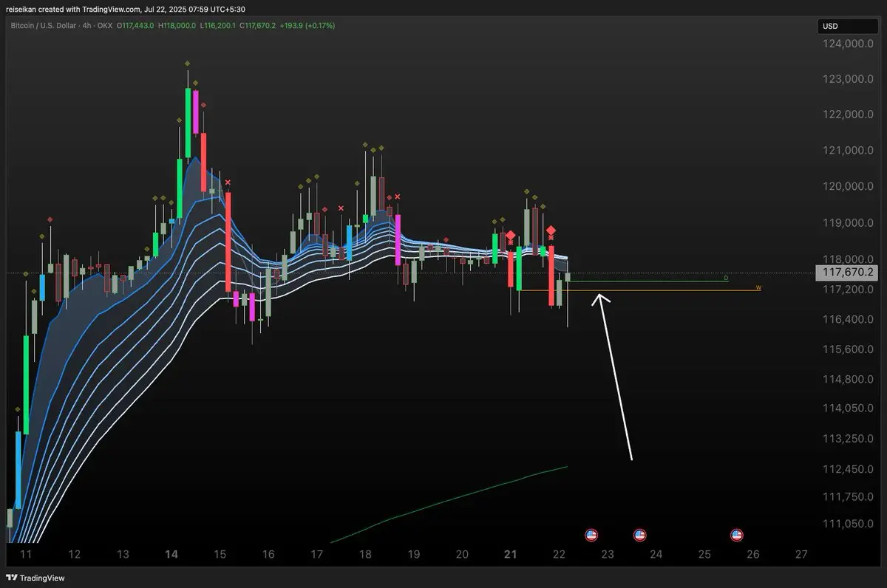Screen dimensions: 887x588
Task: Click date label 11 on the time axis
Action: tap(26, 554)
